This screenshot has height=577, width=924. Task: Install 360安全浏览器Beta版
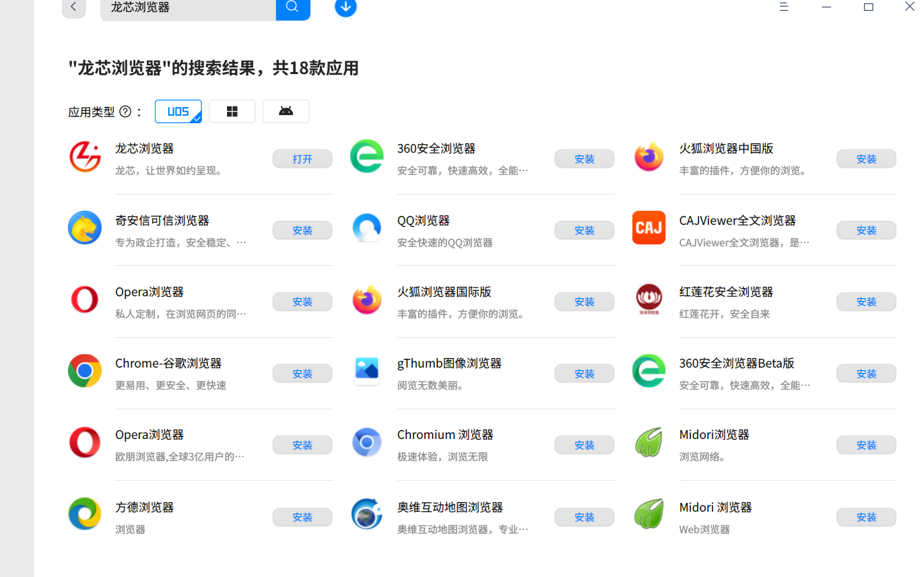pyautogui.click(x=867, y=373)
